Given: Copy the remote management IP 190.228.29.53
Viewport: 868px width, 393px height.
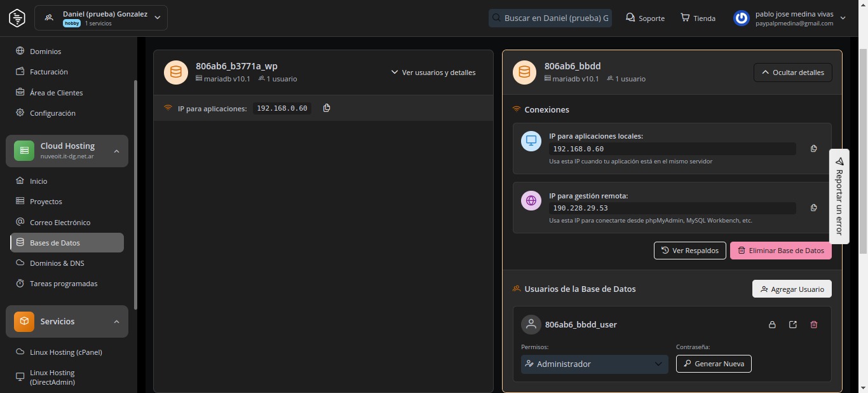Looking at the screenshot, I should [x=813, y=208].
